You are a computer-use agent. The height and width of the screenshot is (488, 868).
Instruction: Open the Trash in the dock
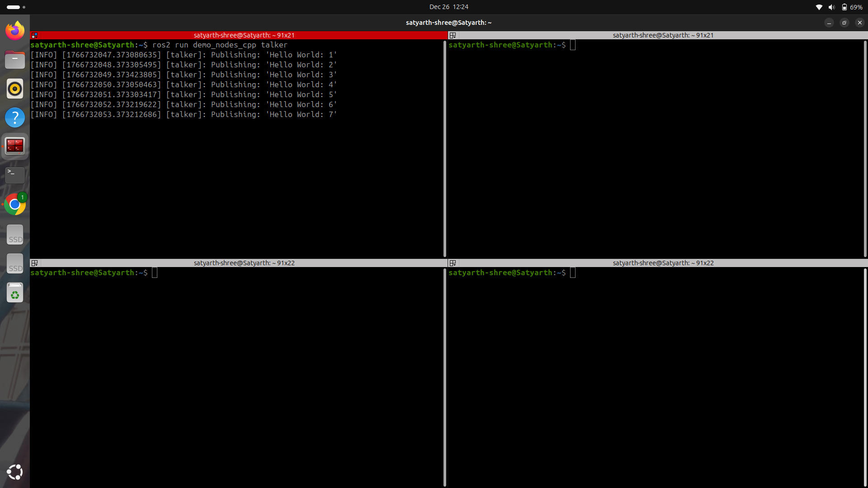click(15, 293)
